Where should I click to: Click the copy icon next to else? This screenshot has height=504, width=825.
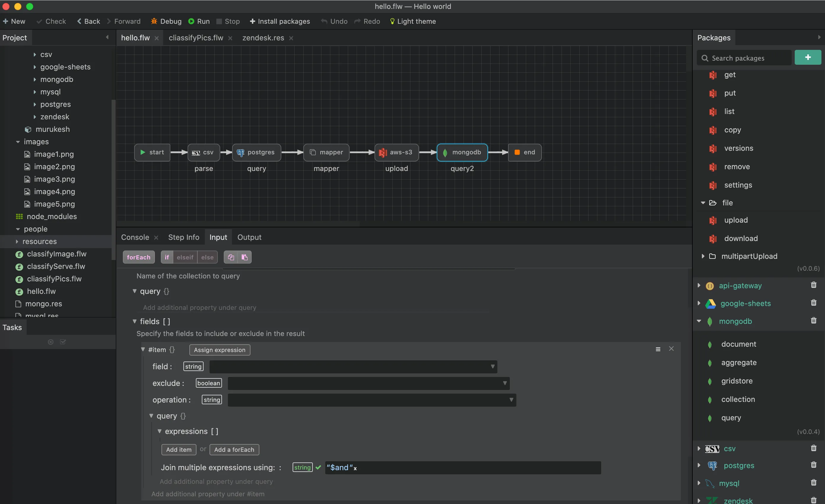click(x=231, y=257)
